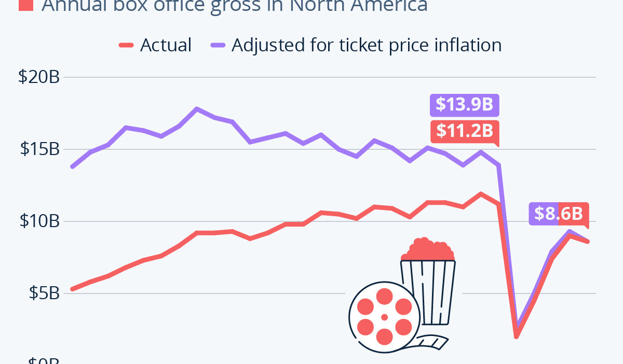Click the red line's lowest point
Viewport: 623px width, 364px height.
[x=517, y=337]
